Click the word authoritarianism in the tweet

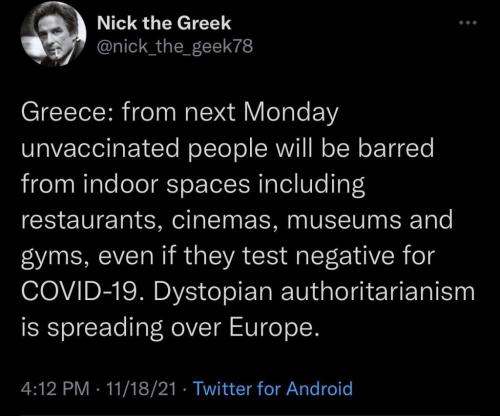click(378, 292)
